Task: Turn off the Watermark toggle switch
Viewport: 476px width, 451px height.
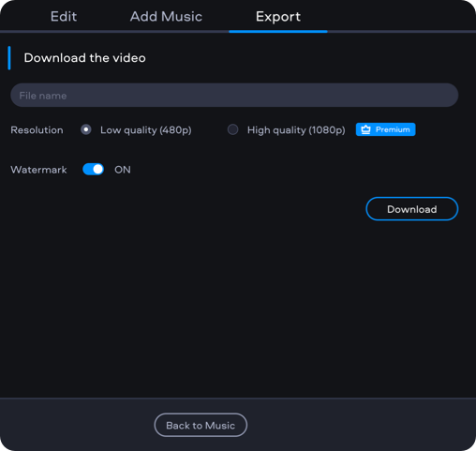Action: [x=93, y=170]
